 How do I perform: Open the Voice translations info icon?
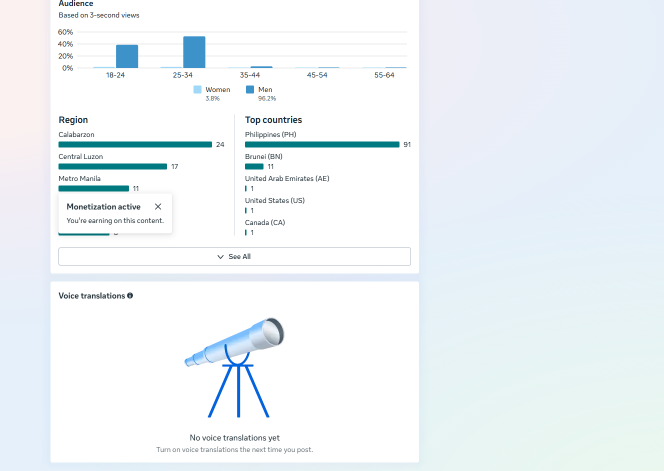pyautogui.click(x=130, y=296)
